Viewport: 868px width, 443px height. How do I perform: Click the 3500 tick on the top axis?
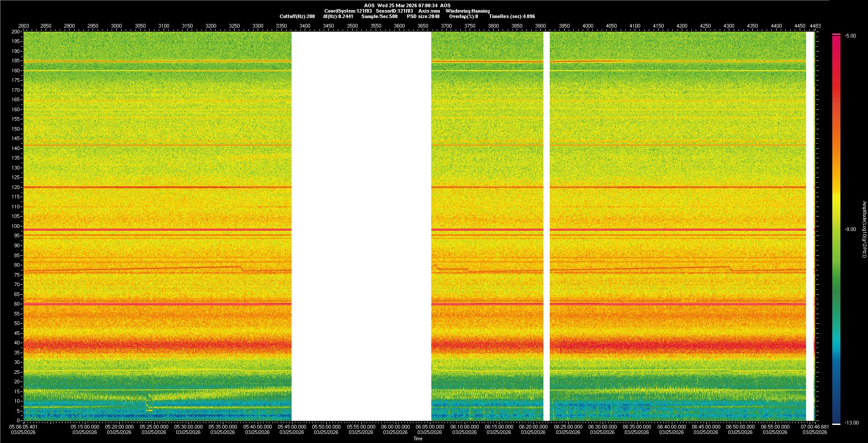point(352,26)
